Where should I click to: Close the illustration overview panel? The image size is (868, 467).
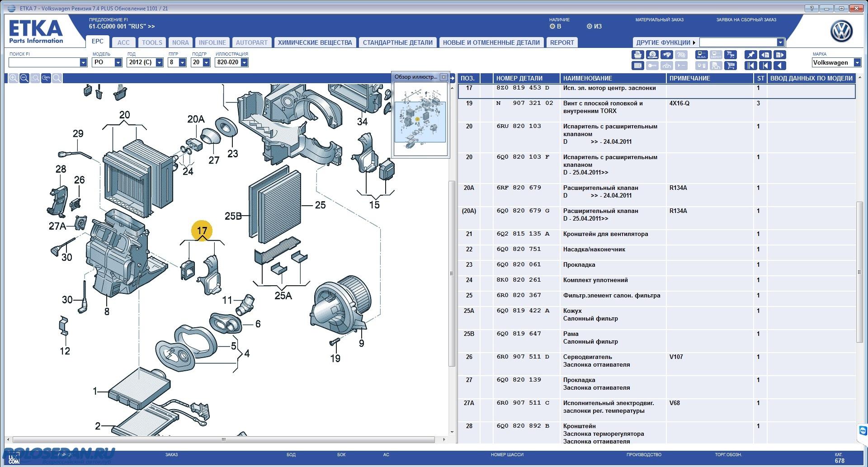pyautogui.click(x=443, y=77)
